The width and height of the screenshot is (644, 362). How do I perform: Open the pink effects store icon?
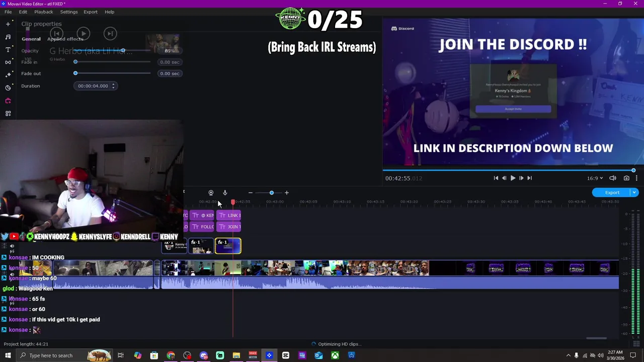point(8,101)
